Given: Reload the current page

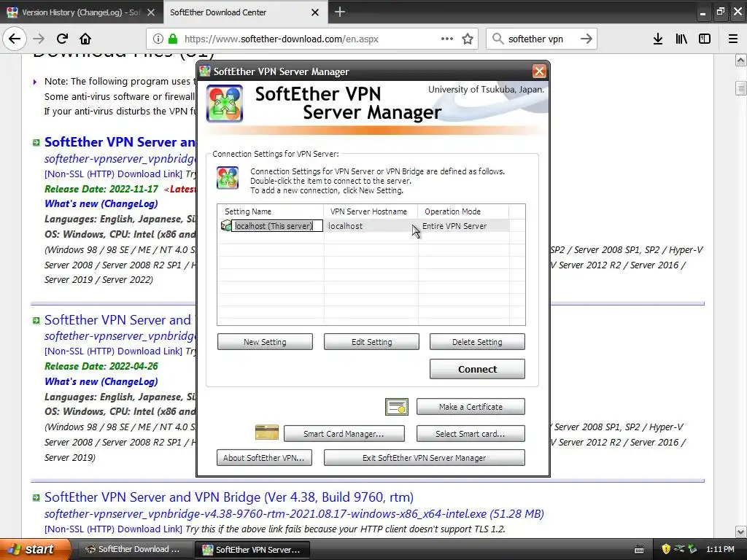Looking at the screenshot, I should click(x=62, y=39).
